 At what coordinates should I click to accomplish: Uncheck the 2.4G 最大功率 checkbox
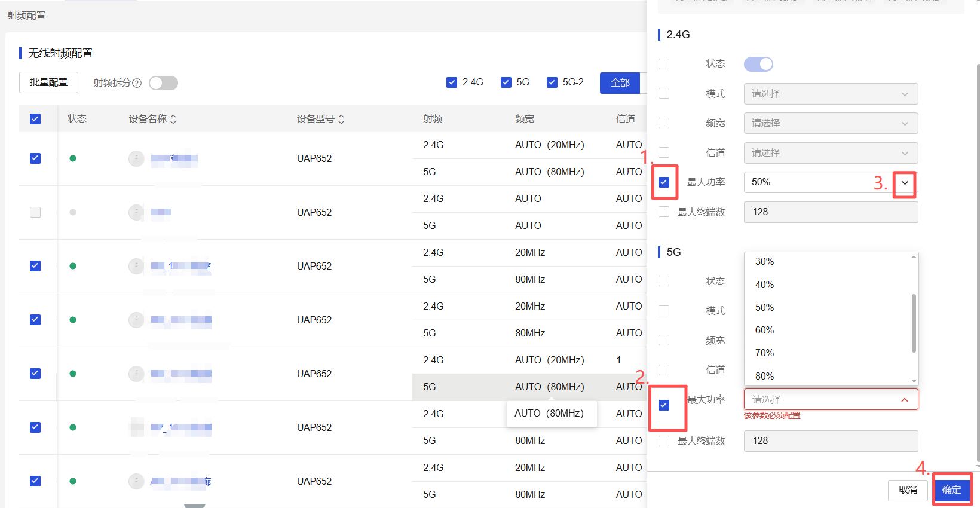(664, 182)
